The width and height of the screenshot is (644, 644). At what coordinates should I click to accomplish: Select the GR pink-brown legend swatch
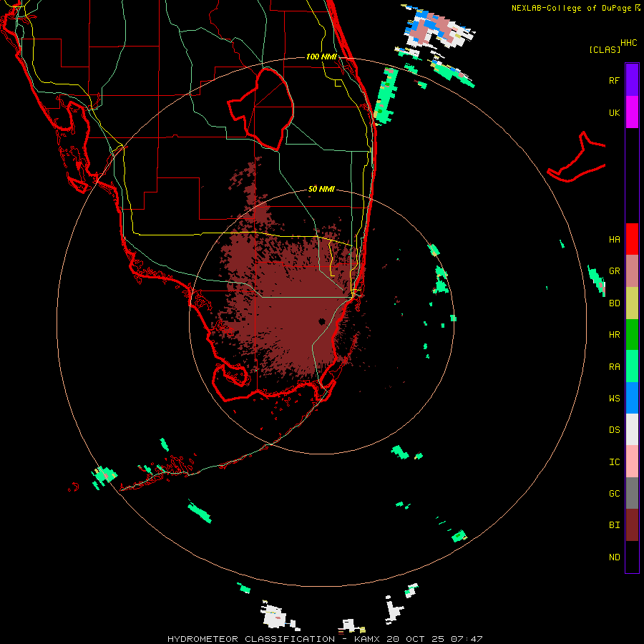point(632,271)
